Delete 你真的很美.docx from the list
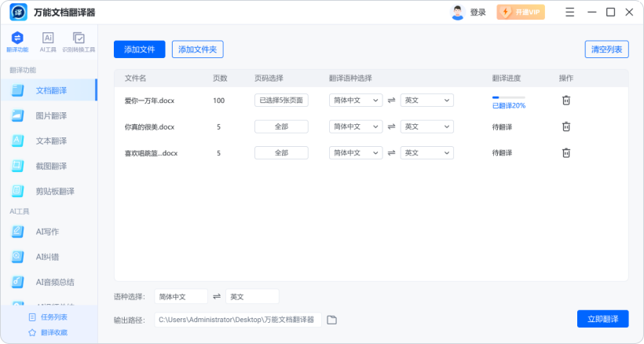The width and height of the screenshot is (644, 344). [566, 126]
